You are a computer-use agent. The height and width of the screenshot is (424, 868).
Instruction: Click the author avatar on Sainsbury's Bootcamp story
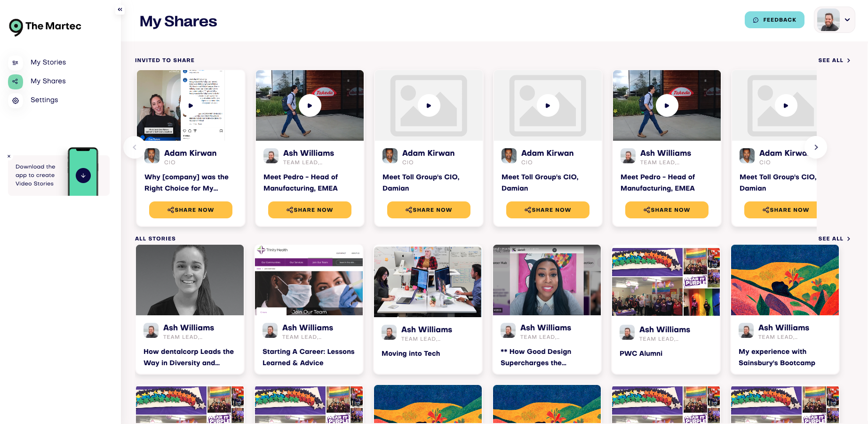coord(746,330)
